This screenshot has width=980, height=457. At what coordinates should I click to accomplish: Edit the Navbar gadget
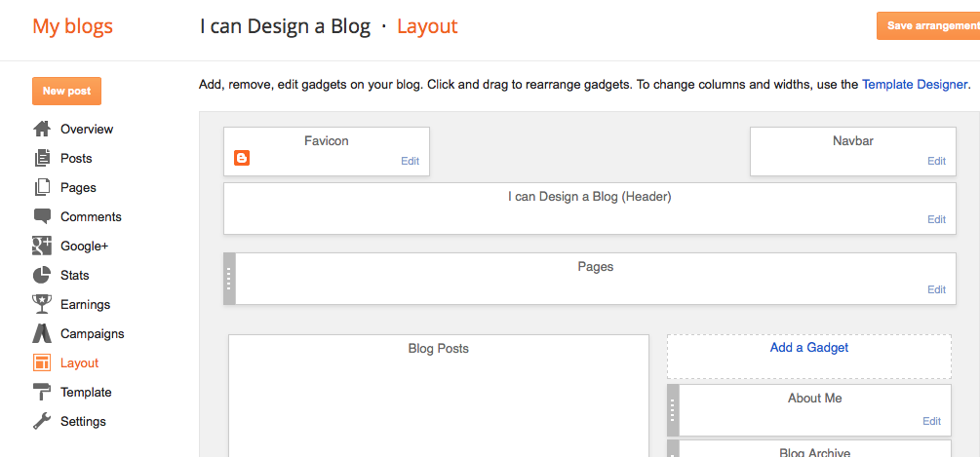936,161
